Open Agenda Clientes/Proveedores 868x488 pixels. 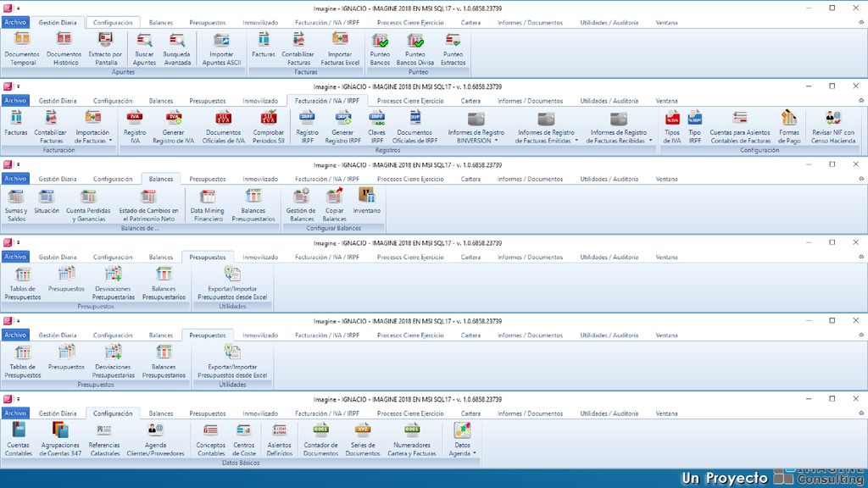[x=156, y=440]
